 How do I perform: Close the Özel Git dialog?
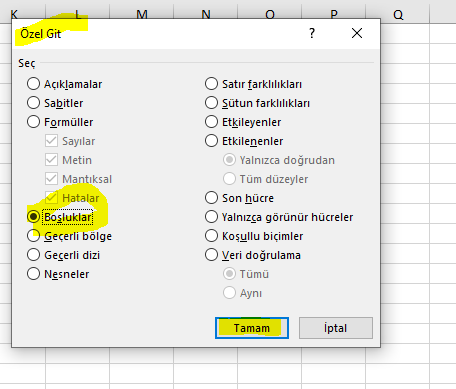(x=357, y=33)
